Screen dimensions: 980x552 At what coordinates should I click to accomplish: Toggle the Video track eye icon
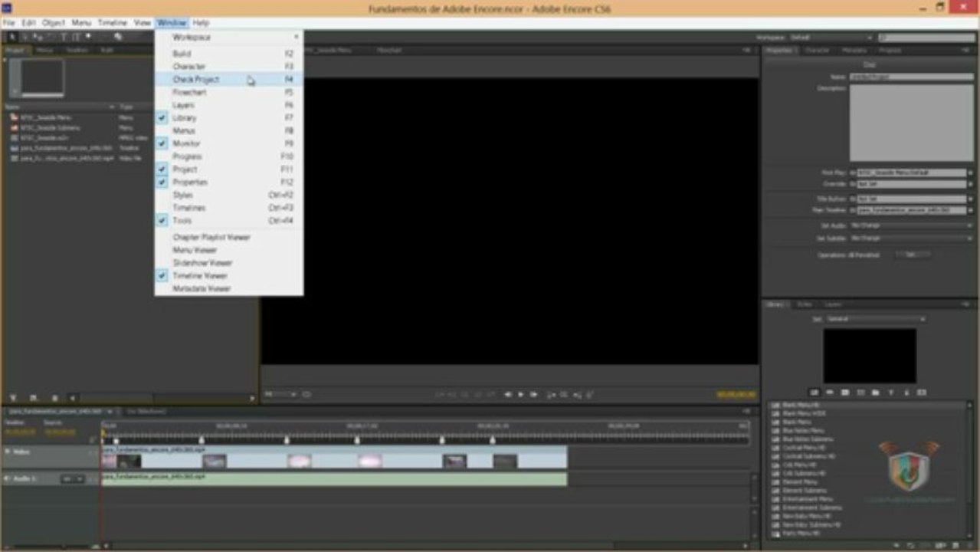point(8,452)
